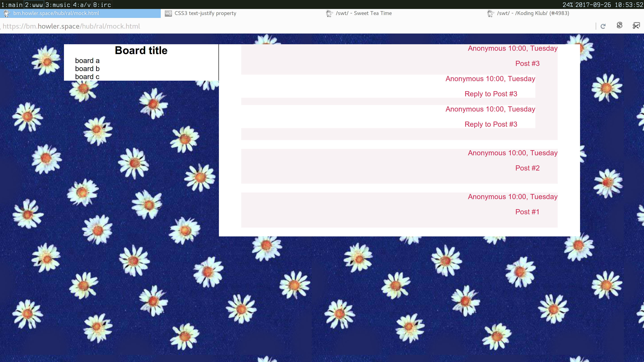Open the board a link
This screenshot has height=362, width=644.
[x=87, y=61]
